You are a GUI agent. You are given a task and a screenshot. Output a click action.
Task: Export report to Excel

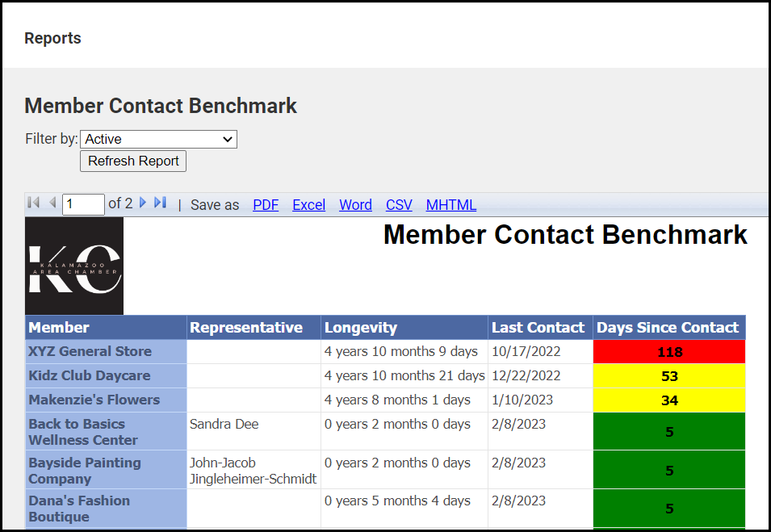tap(308, 205)
